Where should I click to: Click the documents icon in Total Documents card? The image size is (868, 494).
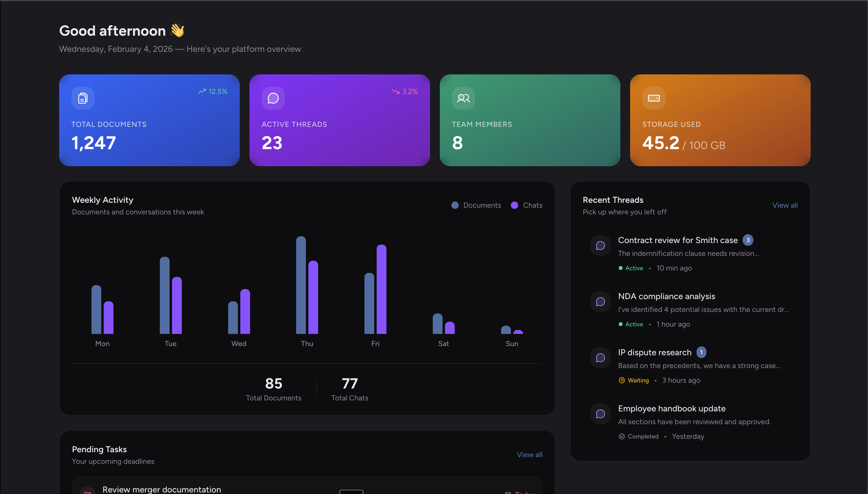tap(83, 98)
